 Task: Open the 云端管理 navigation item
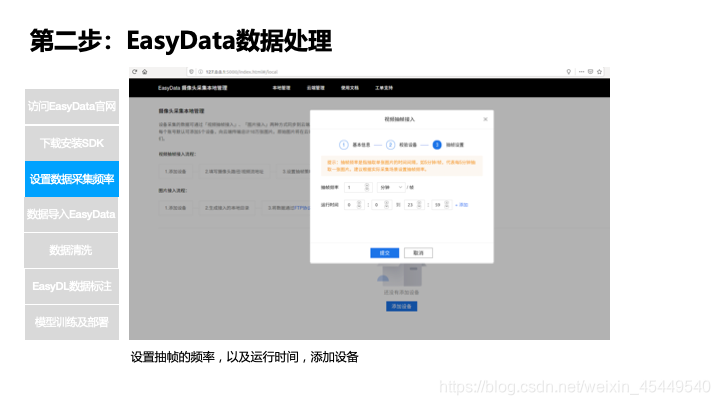pyautogui.click(x=315, y=88)
